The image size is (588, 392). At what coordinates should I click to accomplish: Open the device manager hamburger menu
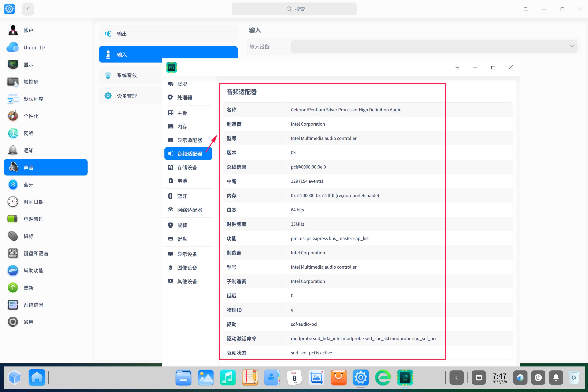[457, 67]
